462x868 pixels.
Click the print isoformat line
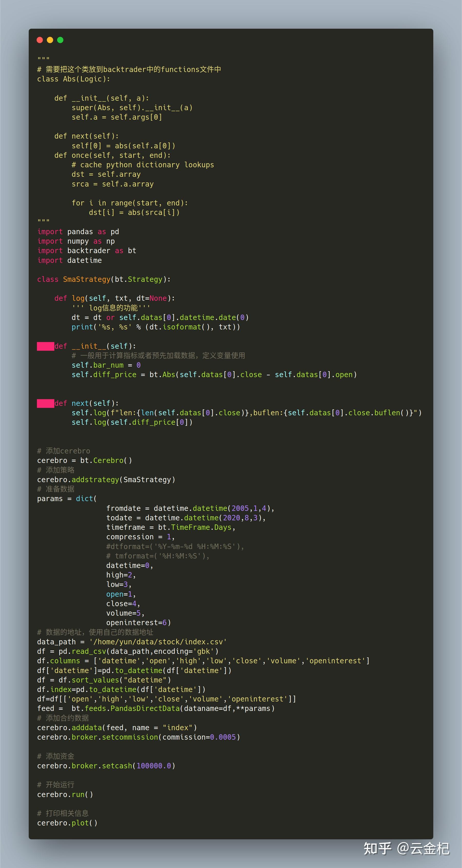[156, 327]
